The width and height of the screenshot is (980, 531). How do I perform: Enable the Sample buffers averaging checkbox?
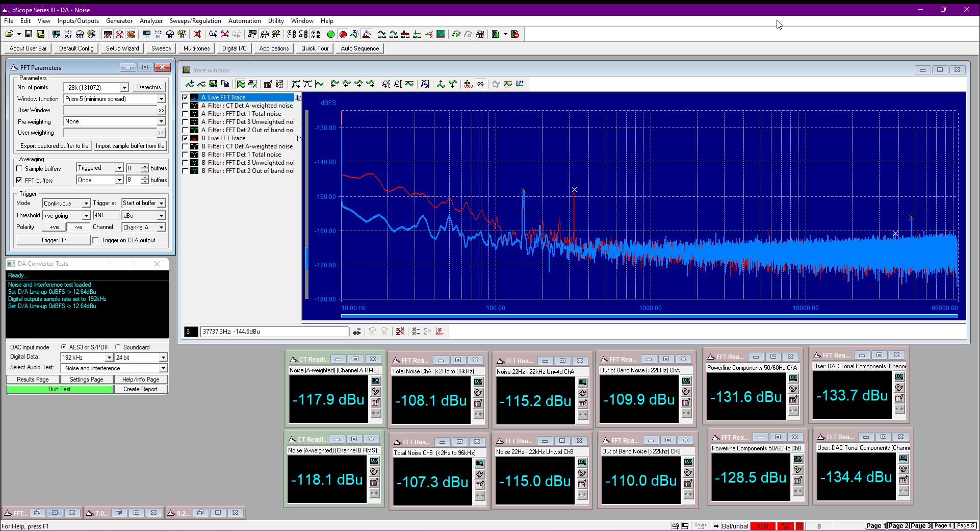pos(19,168)
